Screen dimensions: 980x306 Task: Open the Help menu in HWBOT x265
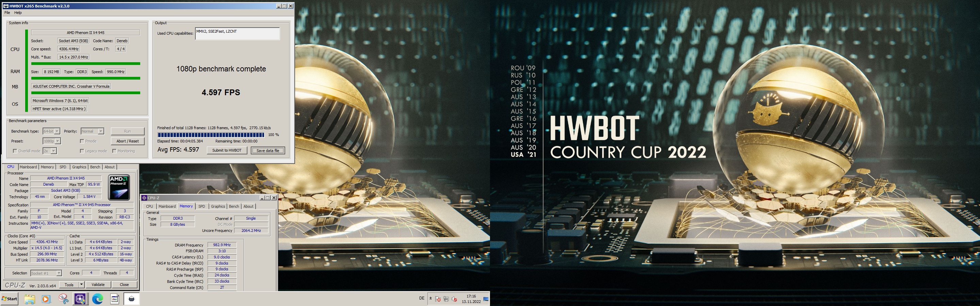point(18,13)
